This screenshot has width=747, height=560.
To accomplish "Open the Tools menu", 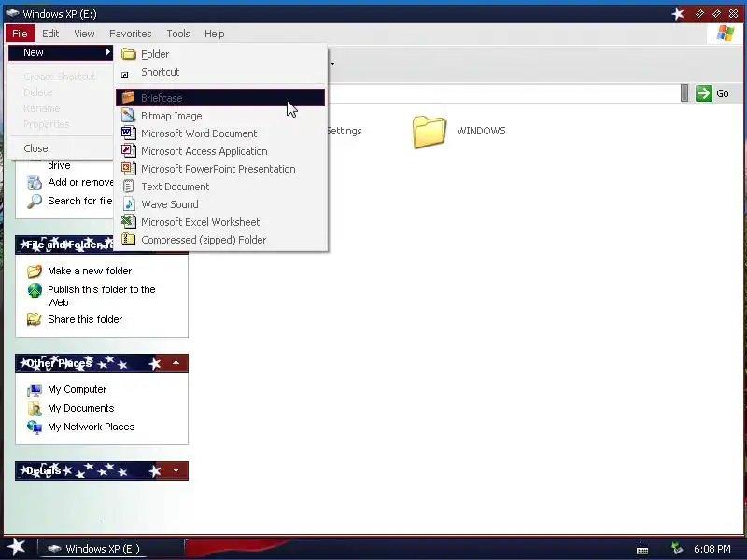I will coord(178,34).
